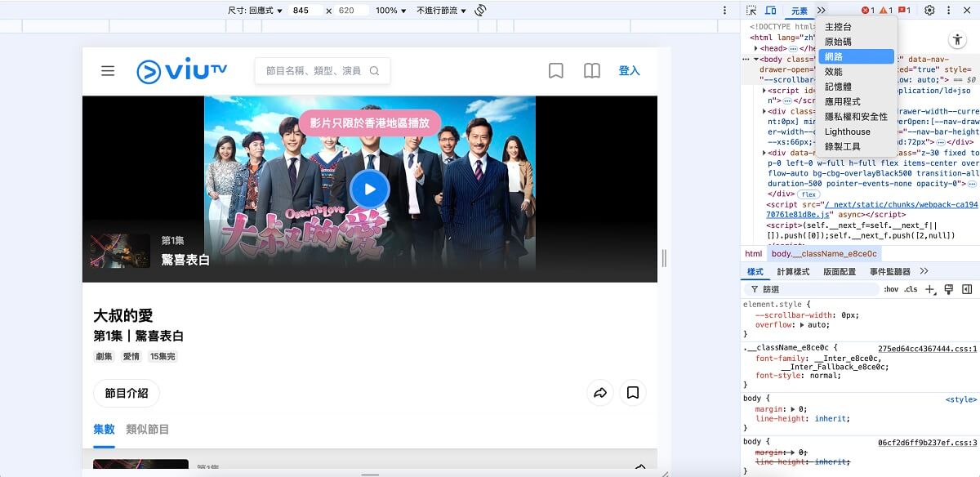The width and height of the screenshot is (980, 477).
Task: Select 錄製工具 from the tabs menu
Action: point(856,146)
